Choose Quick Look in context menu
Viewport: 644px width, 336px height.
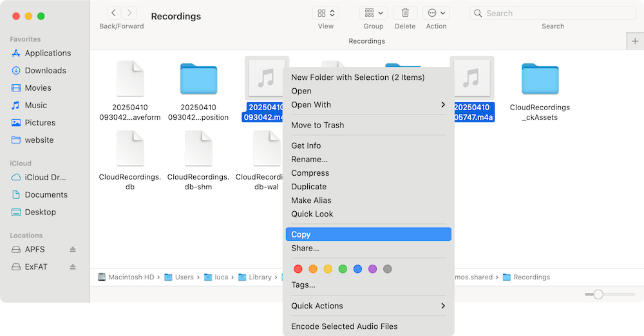coord(368,214)
